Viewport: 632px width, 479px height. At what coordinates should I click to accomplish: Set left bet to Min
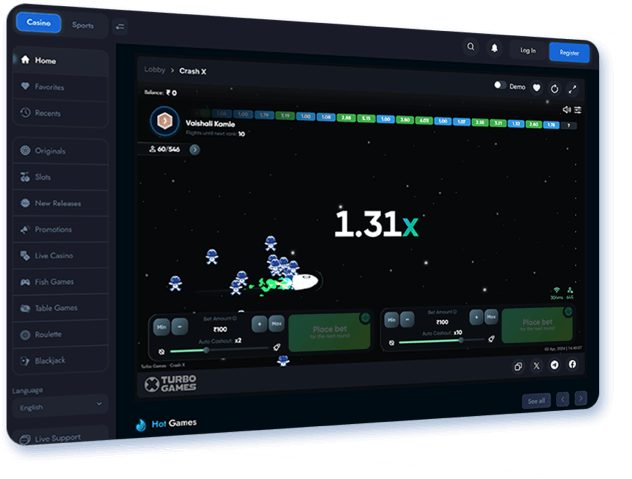pos(162,327)
